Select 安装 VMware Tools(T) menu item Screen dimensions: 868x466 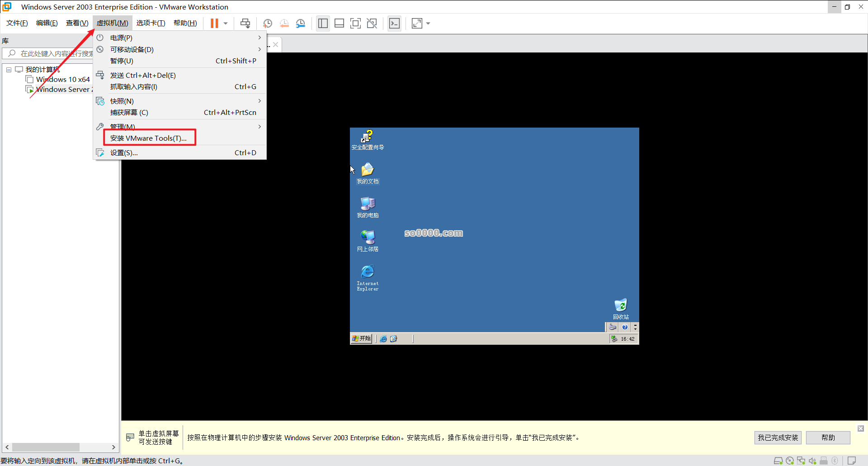tap(149, 138)
